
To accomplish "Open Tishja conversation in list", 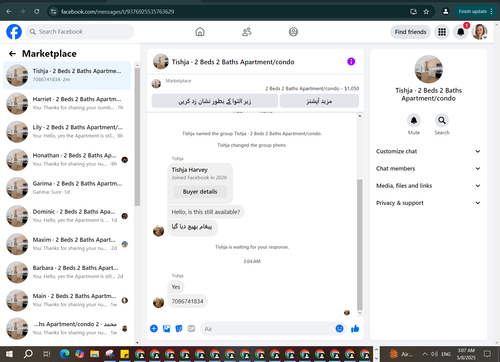I will coord(67,75).
